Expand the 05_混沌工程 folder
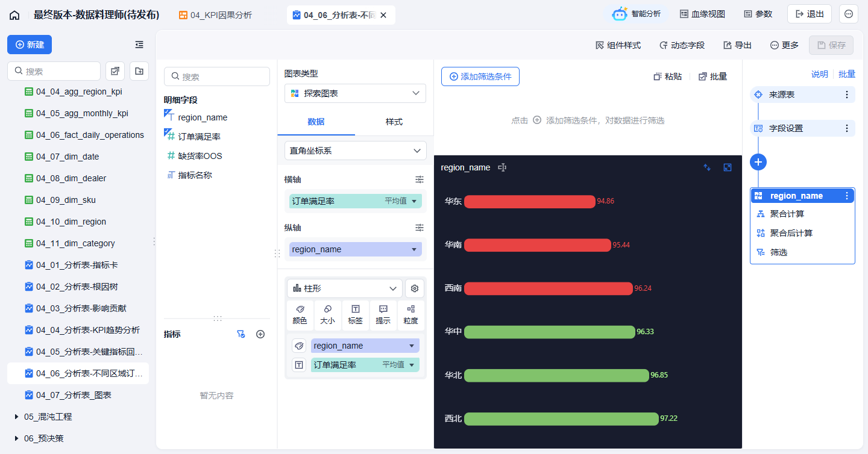This screenshot has height=454, width=868. tap(16, 417)
